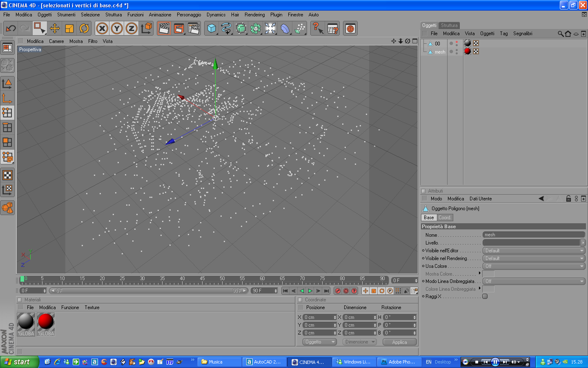Click the Livello field arrow button
Viewport: 588px width, 368px height.
(583, 242)
